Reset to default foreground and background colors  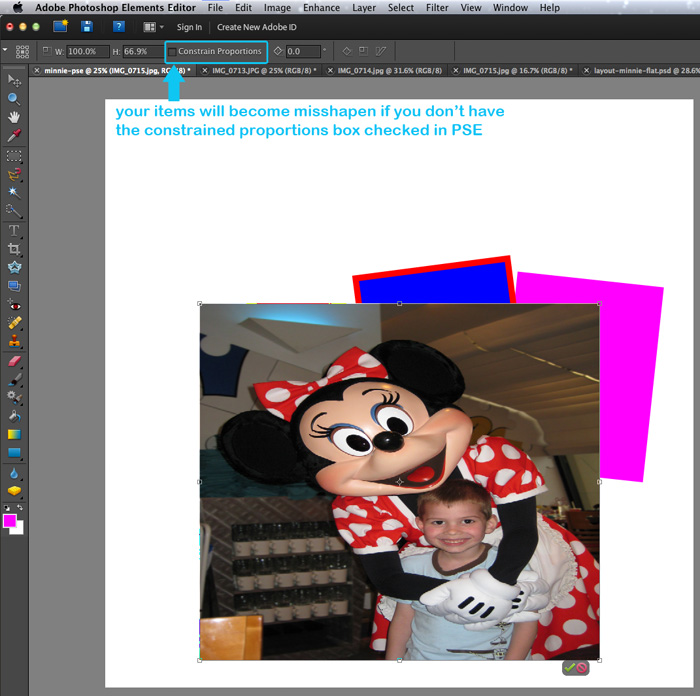point(7,508)
